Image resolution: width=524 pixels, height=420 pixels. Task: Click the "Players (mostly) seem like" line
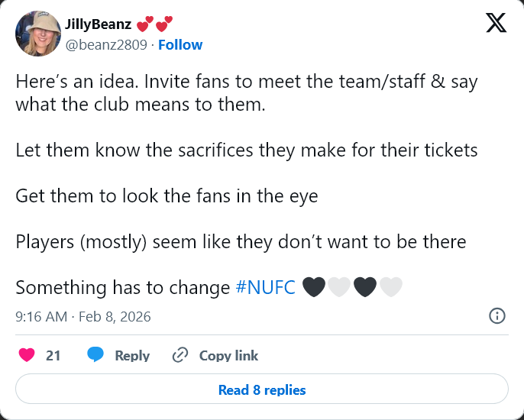coord(241,242)
